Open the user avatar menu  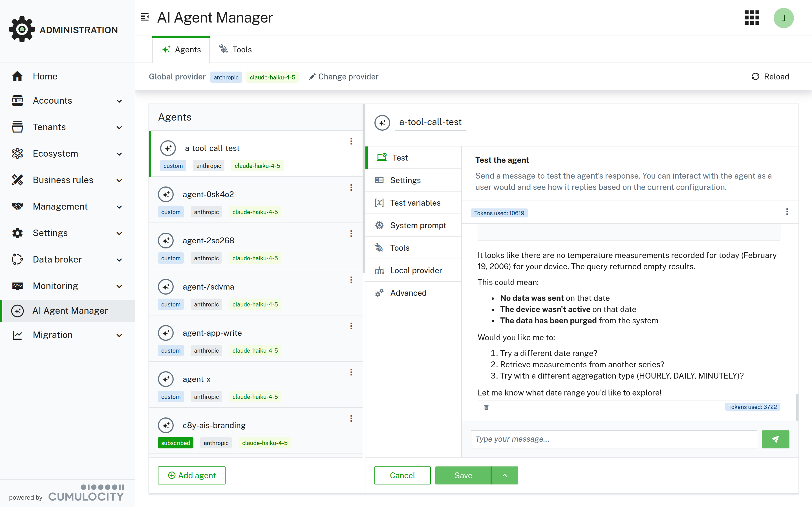pyautogui.click(x=784, y=18)
